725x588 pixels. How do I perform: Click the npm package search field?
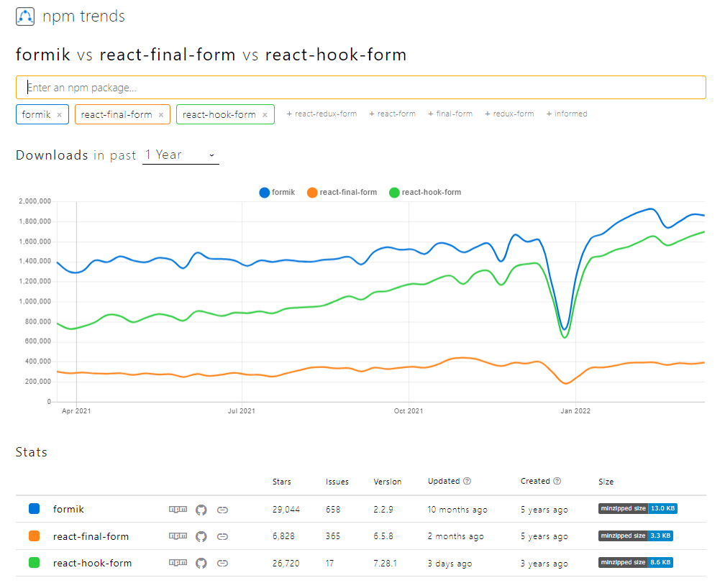click(360, 87)
